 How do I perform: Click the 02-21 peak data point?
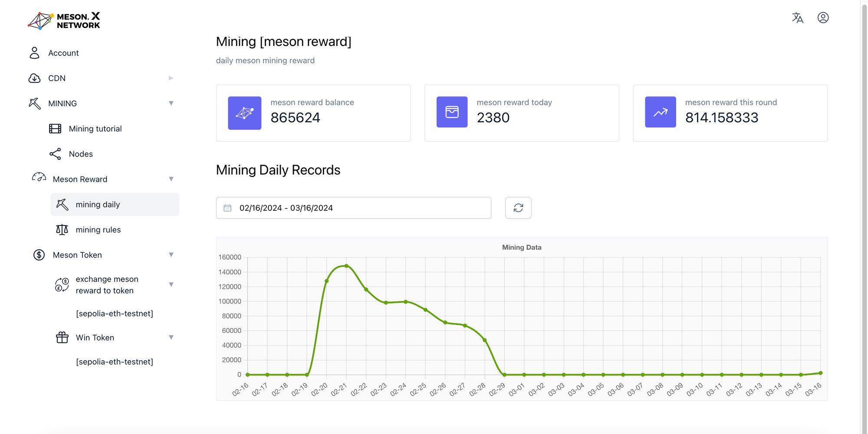pyautogui.click(x=346, y=266)
